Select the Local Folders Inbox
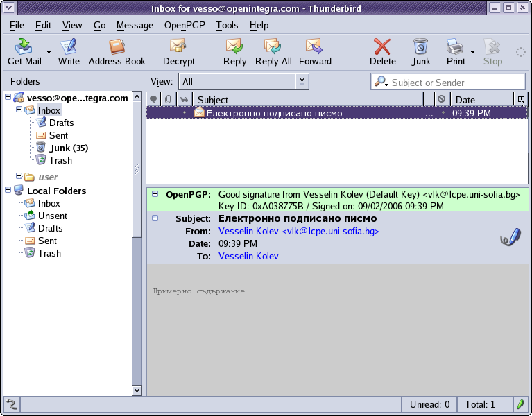 (x=49, y=203)
